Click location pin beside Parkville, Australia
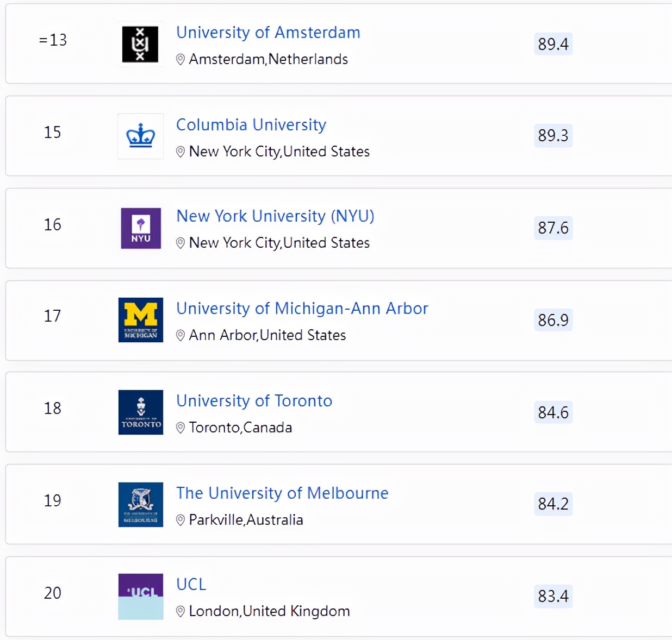The image size is (672, 640). point(181,520)
